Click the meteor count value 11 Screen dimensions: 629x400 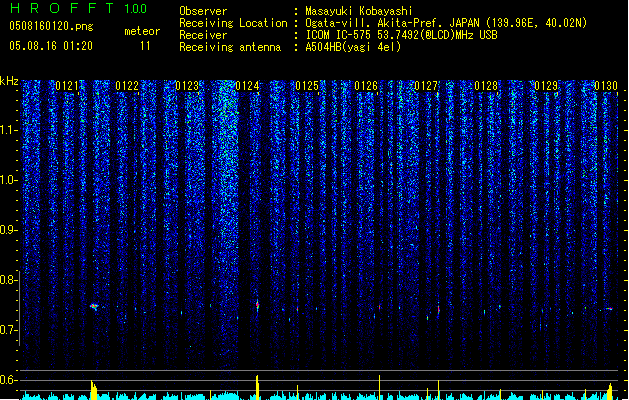click(x=145, y=46)
